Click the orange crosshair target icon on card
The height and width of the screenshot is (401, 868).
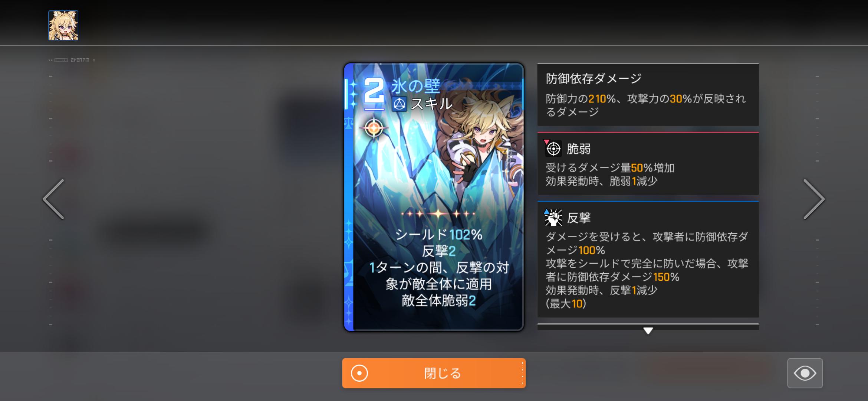374,128
